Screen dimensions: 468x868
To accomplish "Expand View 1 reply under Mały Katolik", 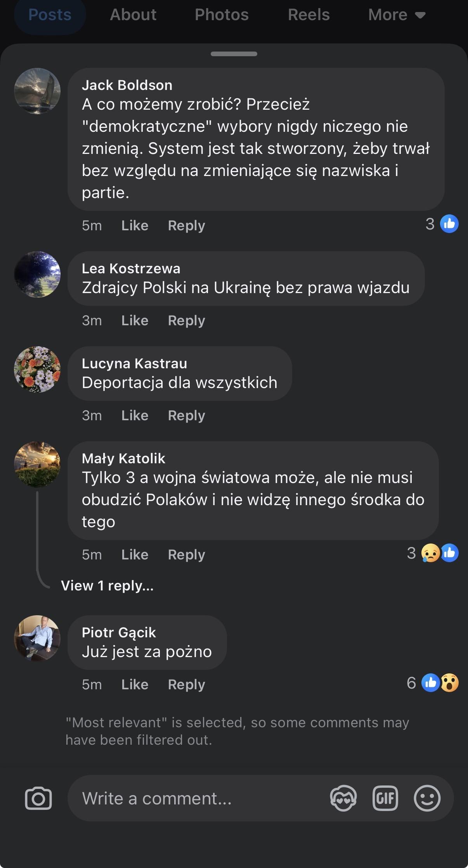I will [107, 586].
